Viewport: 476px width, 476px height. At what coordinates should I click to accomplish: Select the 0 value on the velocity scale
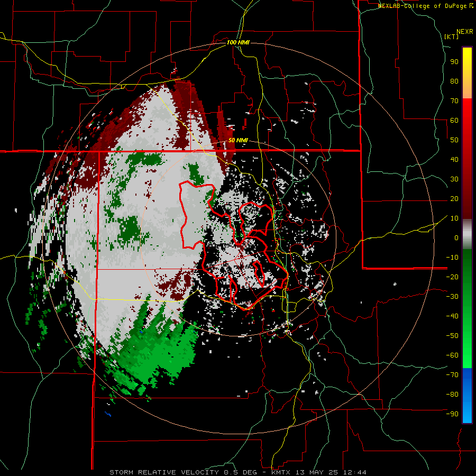pyautogui.click(x=456, y=238)
